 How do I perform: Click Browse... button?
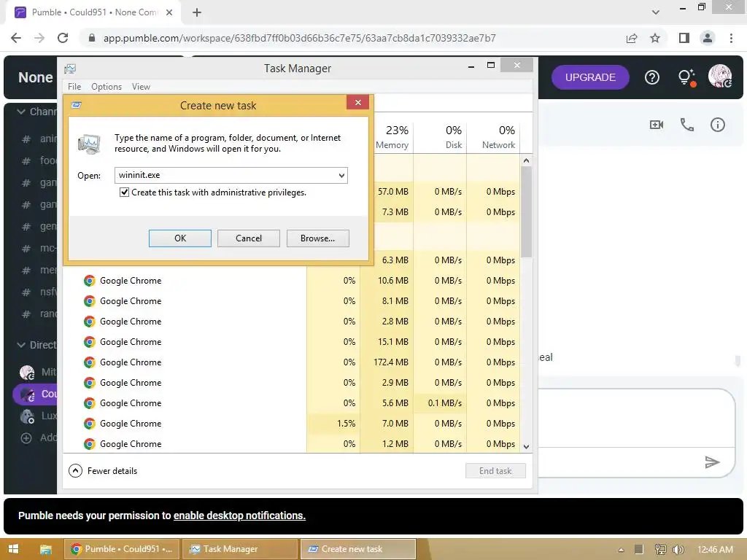[x=318, y=238]
